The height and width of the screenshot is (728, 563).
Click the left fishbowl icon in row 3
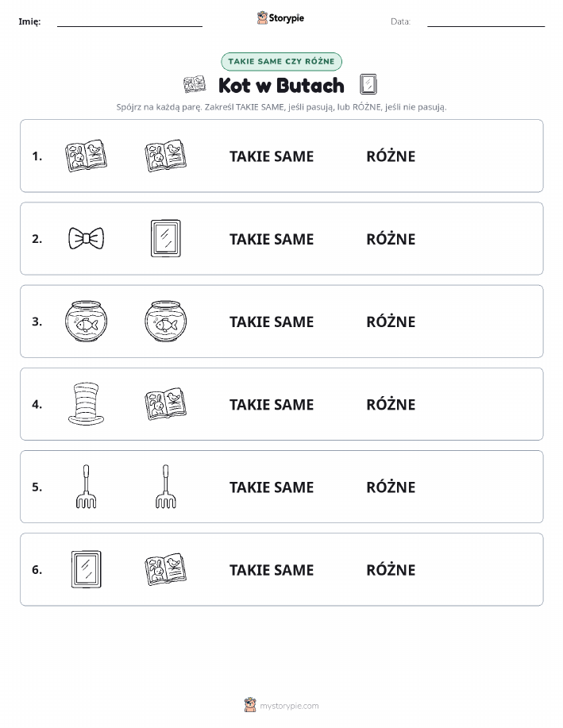coord(86,322)
